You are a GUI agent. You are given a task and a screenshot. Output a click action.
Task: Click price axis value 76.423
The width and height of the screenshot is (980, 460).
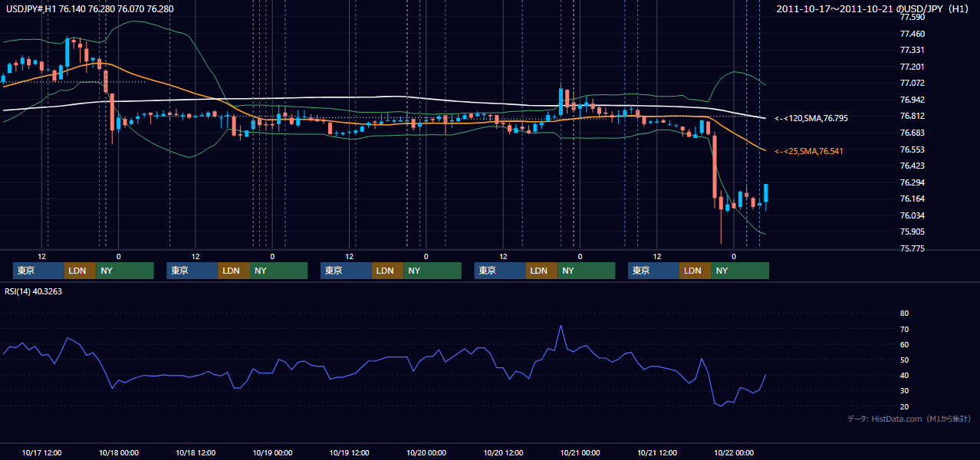point(912,166)
